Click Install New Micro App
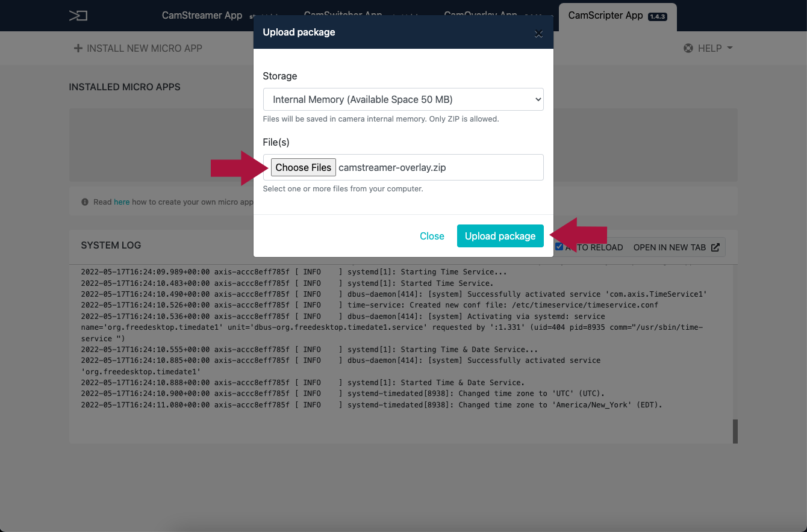 pos(138,48)
